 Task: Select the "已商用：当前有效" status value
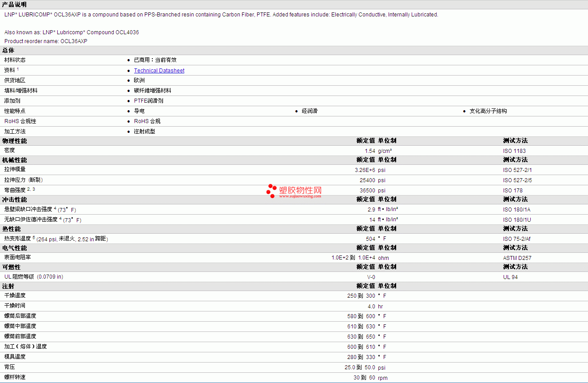click(x=155, y=60)
